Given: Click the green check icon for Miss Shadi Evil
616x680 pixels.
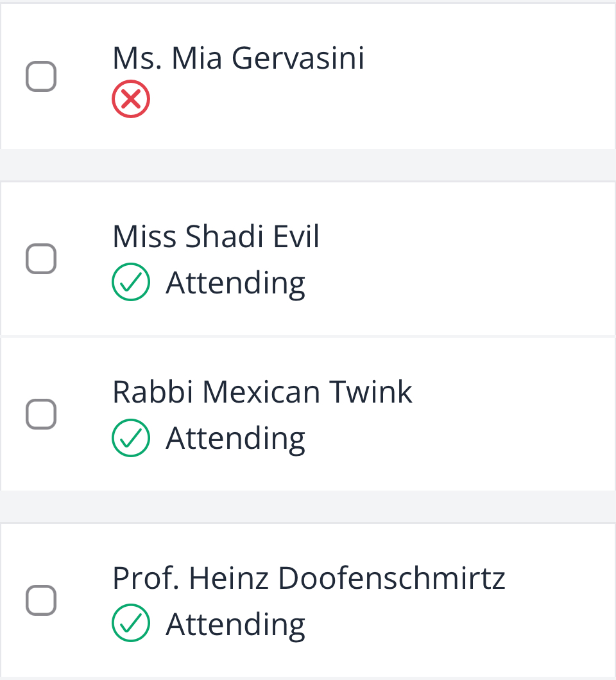Looking at the screenshot, I should click(x=131, y=282).
